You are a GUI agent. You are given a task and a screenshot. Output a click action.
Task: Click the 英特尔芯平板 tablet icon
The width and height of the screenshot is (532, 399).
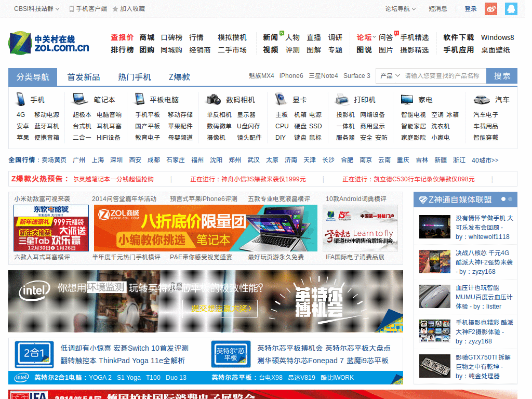231,354
